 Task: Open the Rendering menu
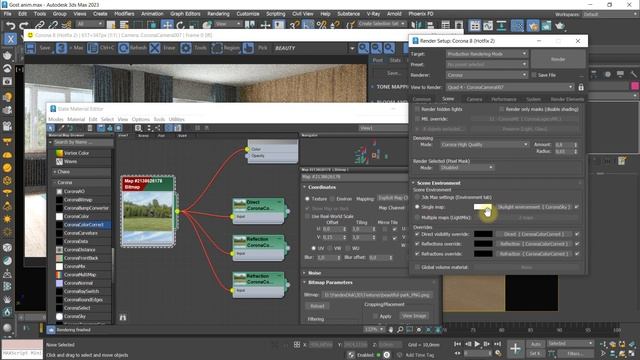(218, 14)
